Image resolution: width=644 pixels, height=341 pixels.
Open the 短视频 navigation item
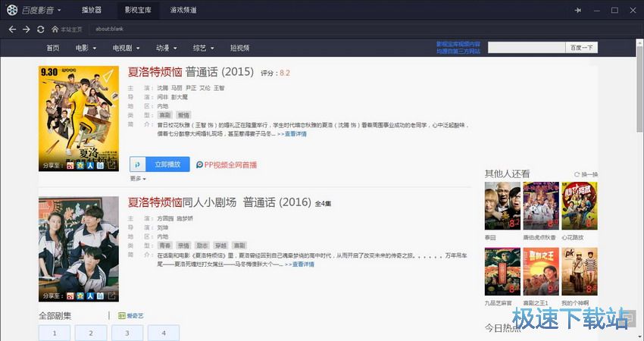pyautogui.click(x=240, y=48)
